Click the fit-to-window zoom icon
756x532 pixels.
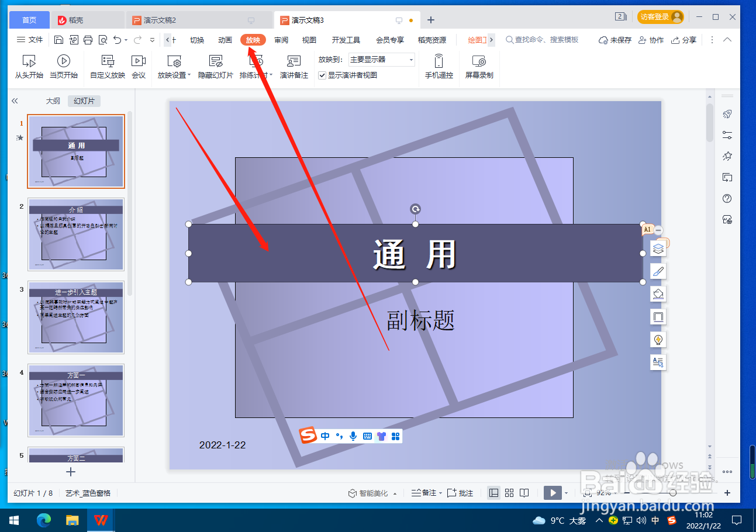(x=587, y=493)
